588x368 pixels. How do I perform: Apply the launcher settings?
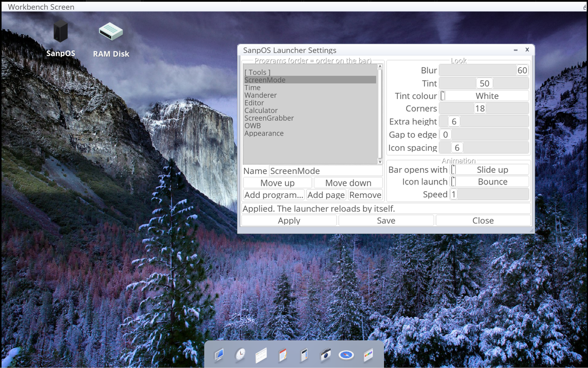pyautogui.click(x=289, y=221)
